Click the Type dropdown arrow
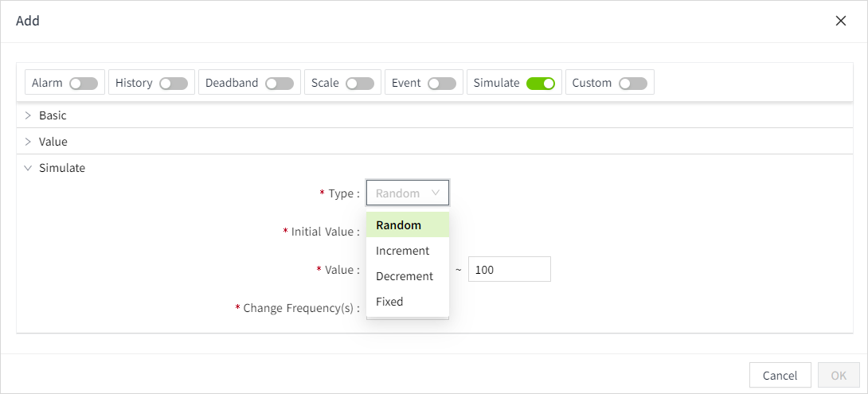The height and width of the screenshot is (394, 868). pyautogui.click(x=436, y=193)
